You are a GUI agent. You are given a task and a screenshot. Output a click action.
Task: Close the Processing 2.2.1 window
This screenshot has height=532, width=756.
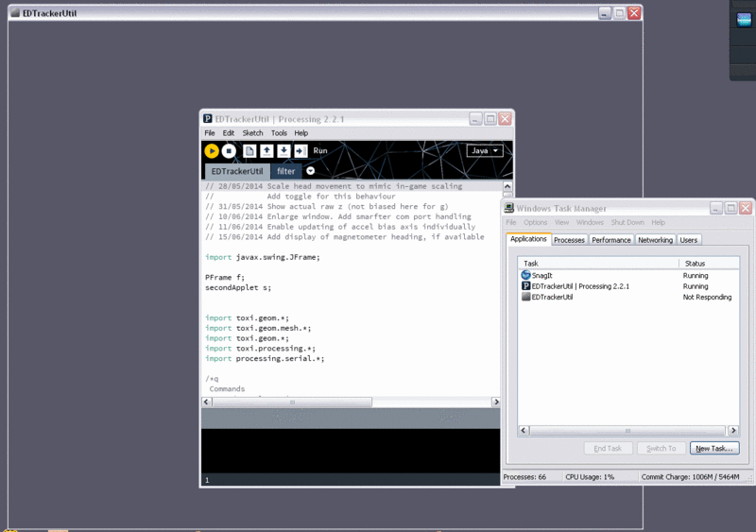pos(505,119)
